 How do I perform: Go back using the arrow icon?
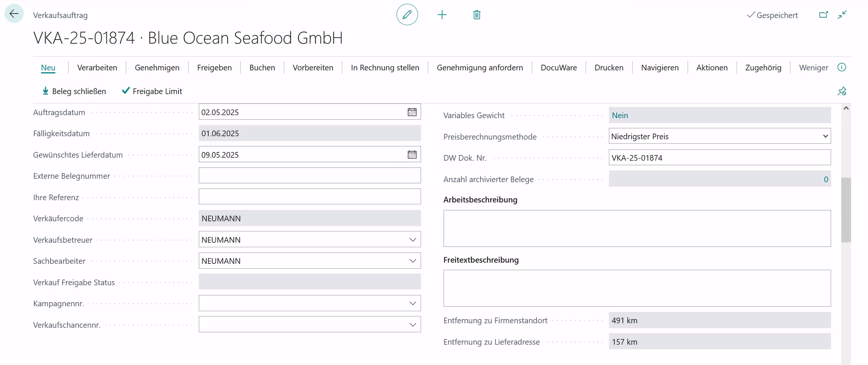(14, 14)
